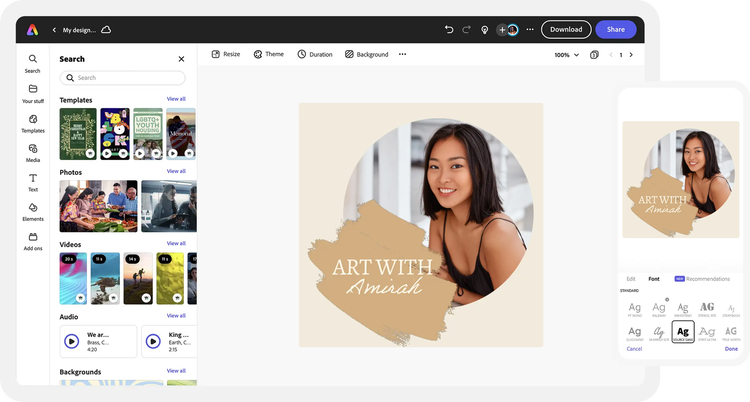
Task: Play the 'We ar...' audio track
Action: click(72, 341)
